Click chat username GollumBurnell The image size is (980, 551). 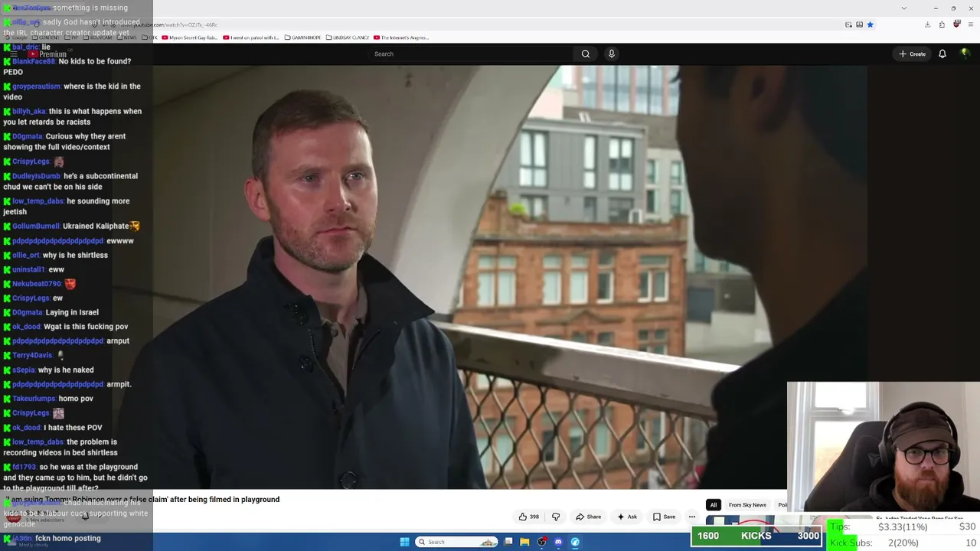pyautogui.click(x=35, y=227)
